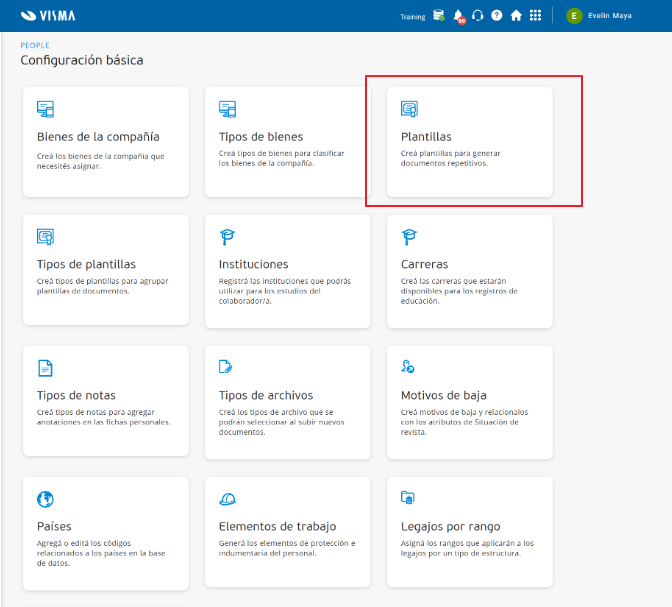This screenshot has width=672, height=607.
Task: Open the Evelin Maya user menu
Action: point(610,16)
